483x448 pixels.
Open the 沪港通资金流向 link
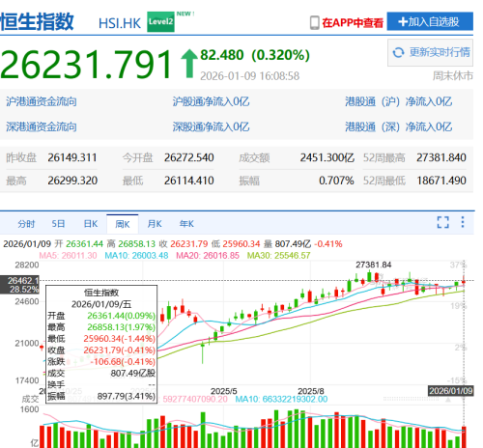tap(42, 101)
